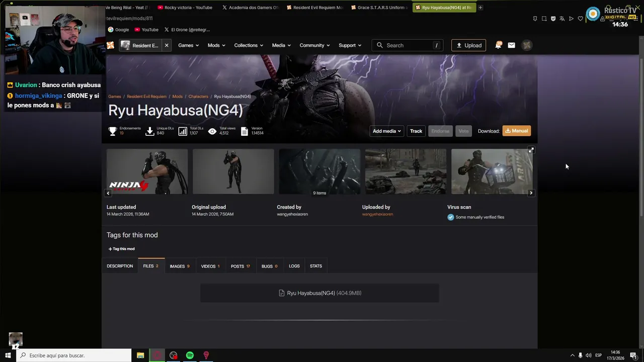The image size is (644, 362).
Task: Open the Logs tab
Action: coord(294,266)
